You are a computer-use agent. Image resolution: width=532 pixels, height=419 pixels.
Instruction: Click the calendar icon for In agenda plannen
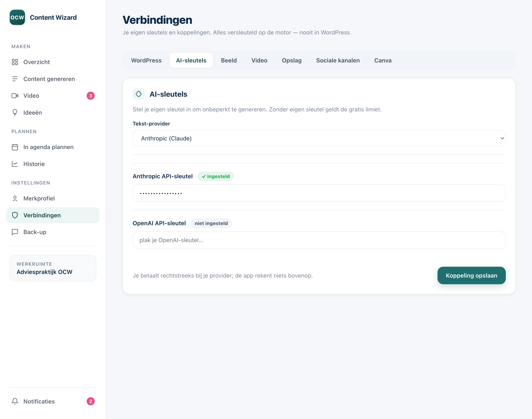point(15,147)
